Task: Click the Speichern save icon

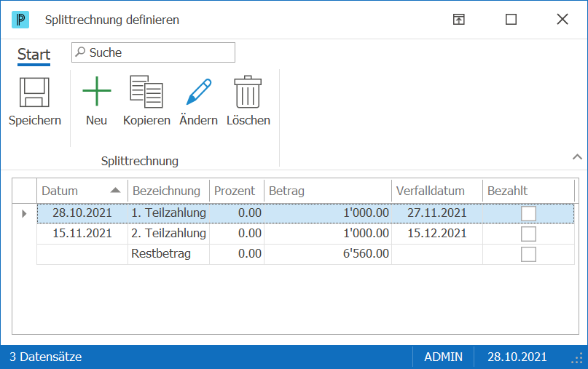Action: (34, 92)
